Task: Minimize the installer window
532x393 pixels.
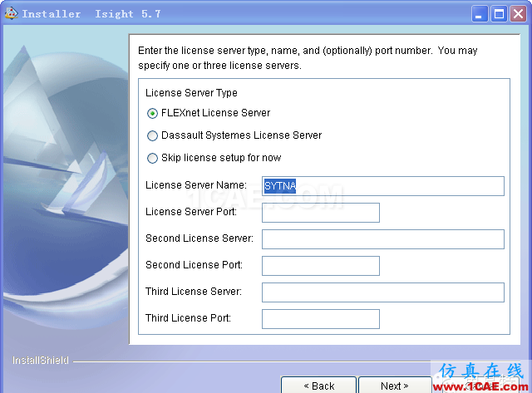Action: (480, 14)
